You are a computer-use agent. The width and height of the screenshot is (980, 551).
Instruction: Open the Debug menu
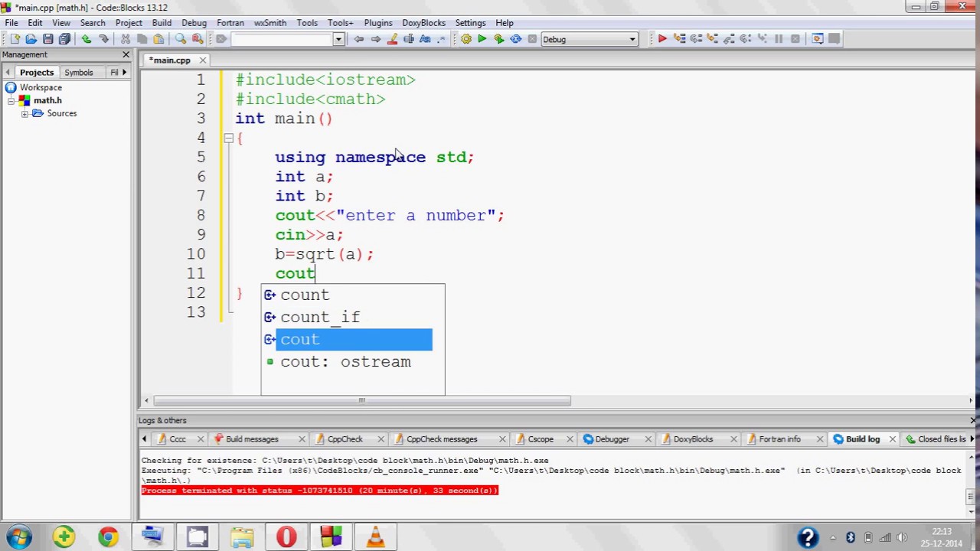[x=194, y=23]
